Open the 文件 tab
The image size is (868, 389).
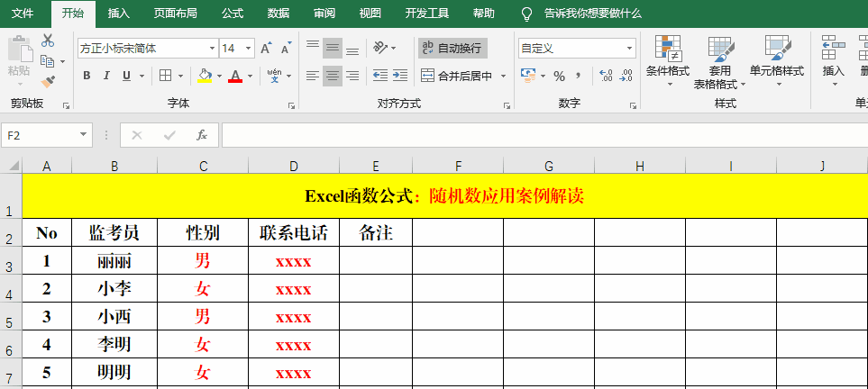[x=23, y=14]
